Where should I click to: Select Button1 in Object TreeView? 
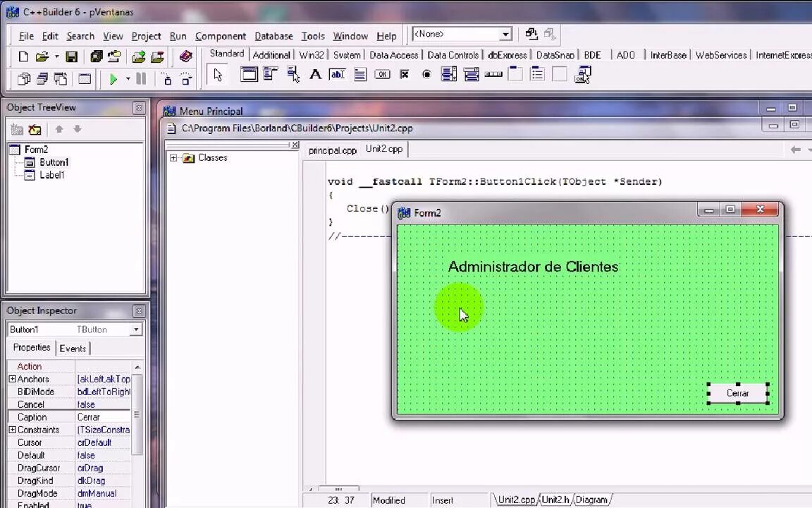pyautogui.click(x=54, y=162)
